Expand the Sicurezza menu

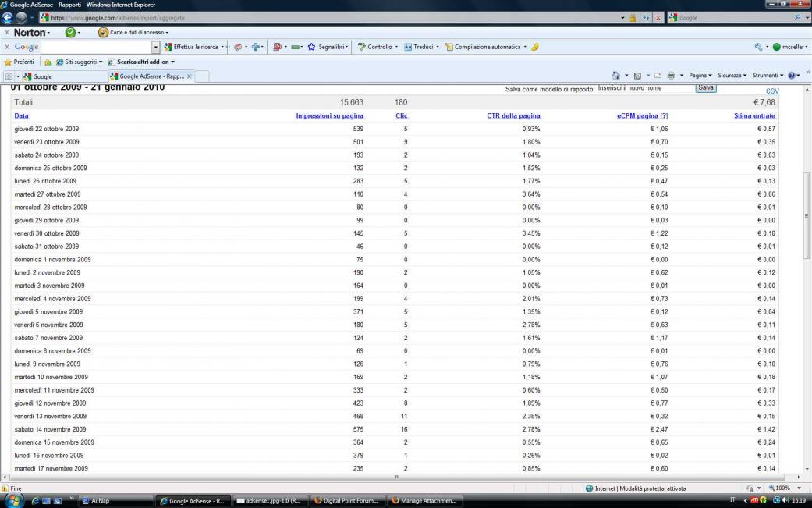click(732, 76)
